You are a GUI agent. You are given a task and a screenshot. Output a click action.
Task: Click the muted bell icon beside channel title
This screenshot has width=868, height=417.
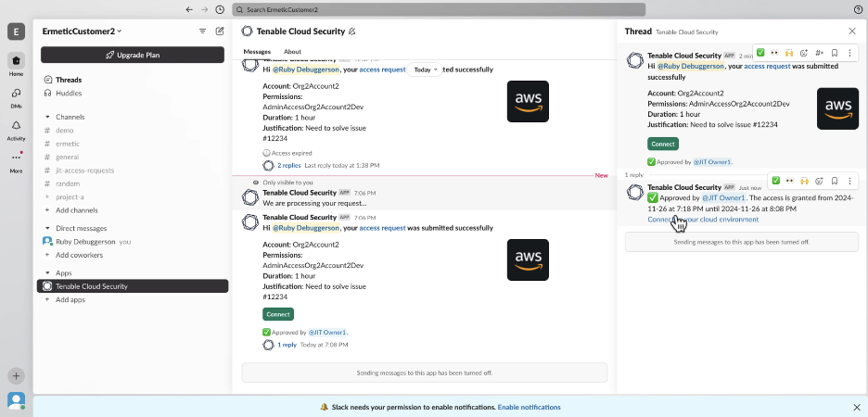tap(351, 32)
